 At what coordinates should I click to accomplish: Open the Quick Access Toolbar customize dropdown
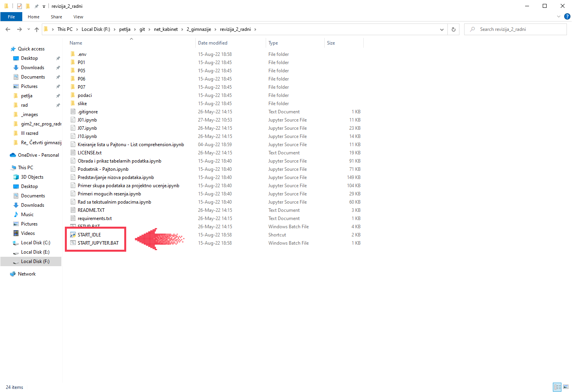[44, 6]
